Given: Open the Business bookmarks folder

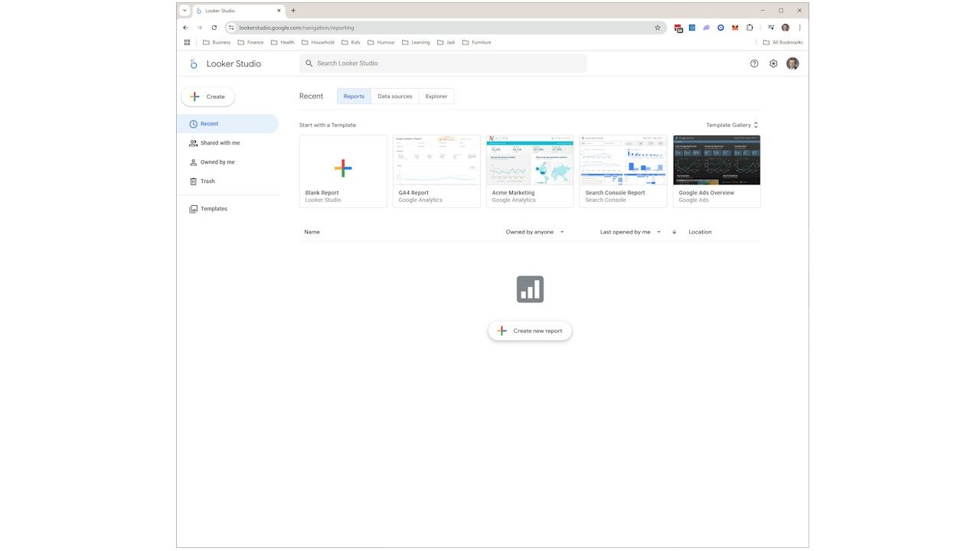Looking at the screenshot, I should coord(217,42).
